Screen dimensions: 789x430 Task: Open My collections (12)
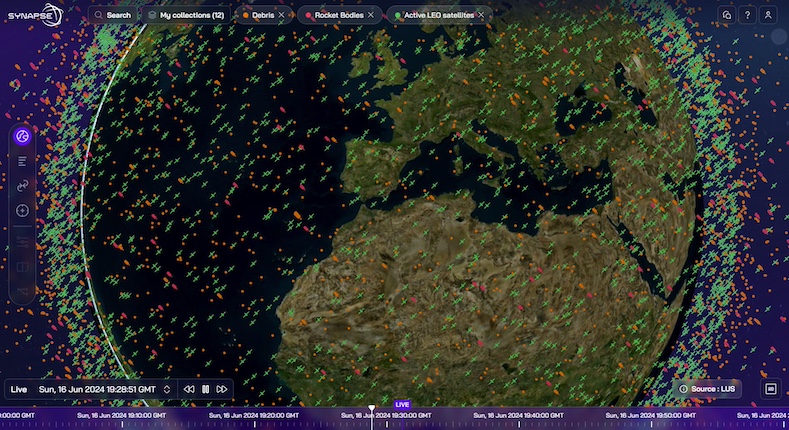[x=186, y=15]
